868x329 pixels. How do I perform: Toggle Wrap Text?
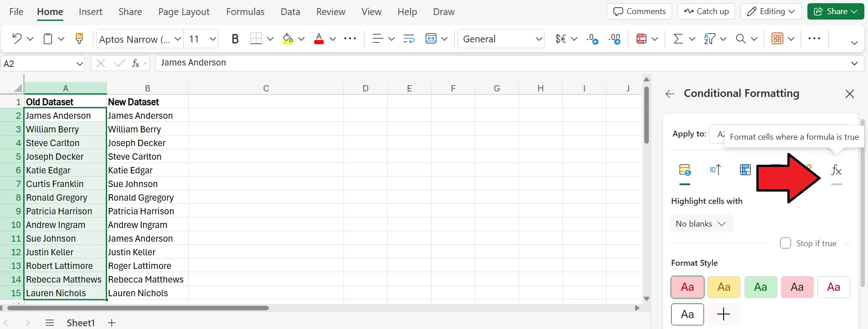409,39
